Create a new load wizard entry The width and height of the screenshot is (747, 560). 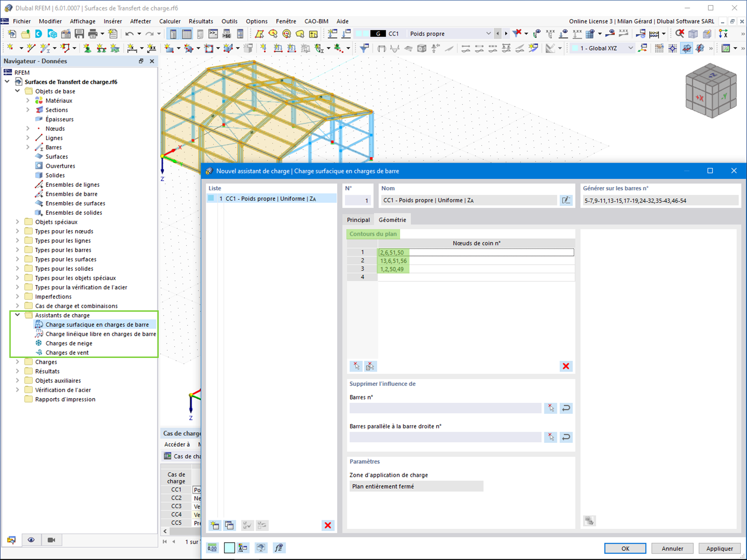point(215,525)
